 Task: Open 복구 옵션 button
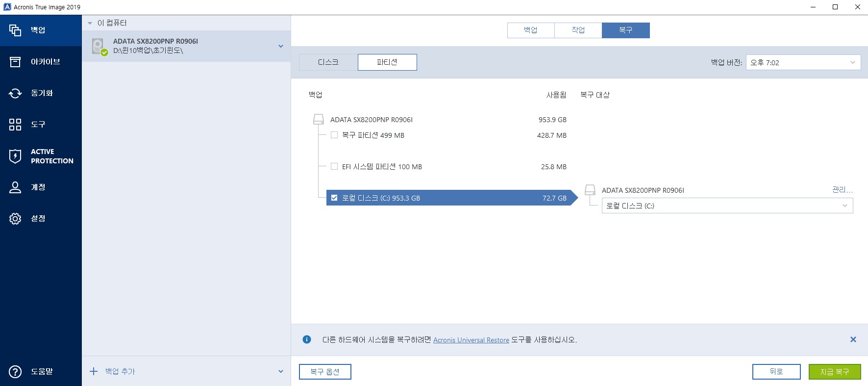325,372
